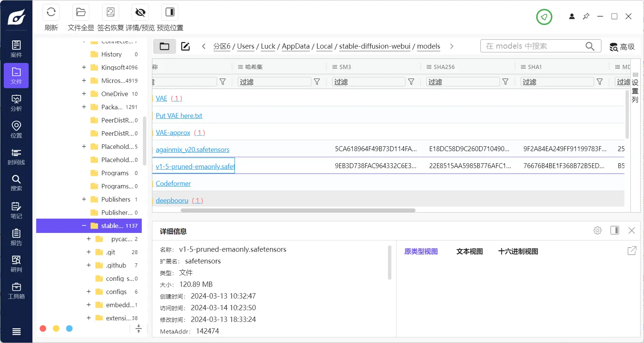Click the 签名恢复 toolbar icon
The image size is (644, 343).
(110, 12)
